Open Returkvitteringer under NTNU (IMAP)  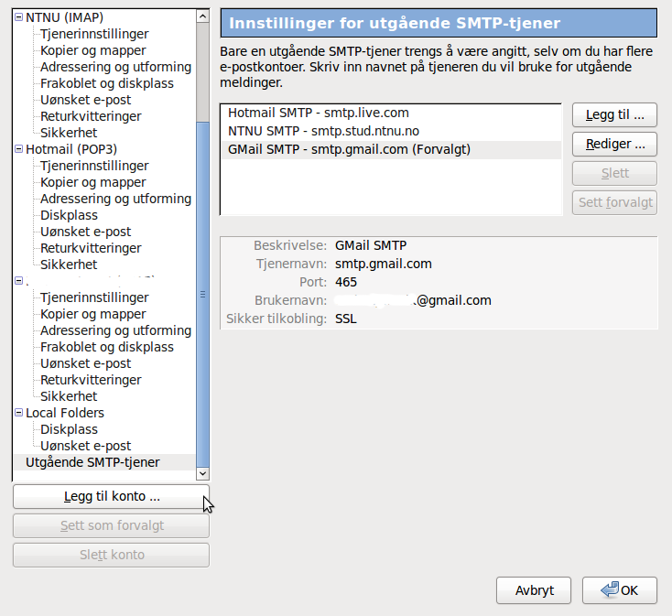tap(91, 116)
